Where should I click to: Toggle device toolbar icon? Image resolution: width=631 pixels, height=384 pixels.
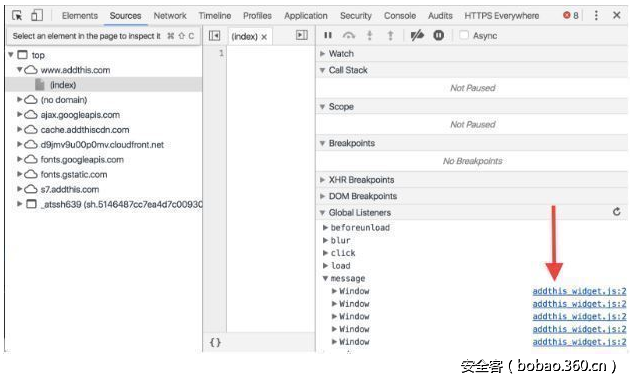click(x=37, y=16)
